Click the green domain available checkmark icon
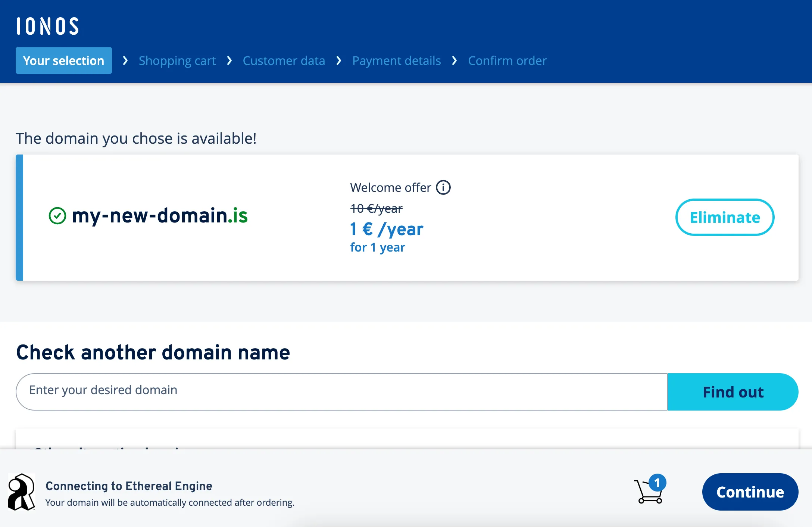Screen dimensions: 812x527 (57, 216)
